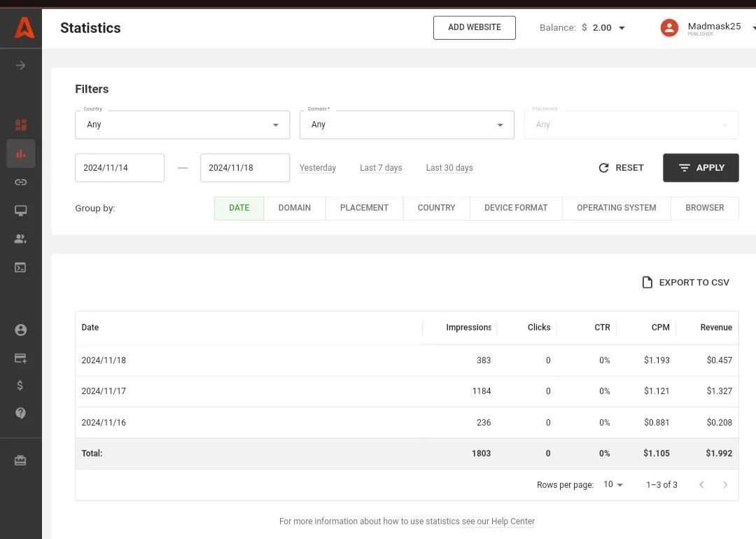Click the end date field 2024/11/18

[x=245, y=168]
